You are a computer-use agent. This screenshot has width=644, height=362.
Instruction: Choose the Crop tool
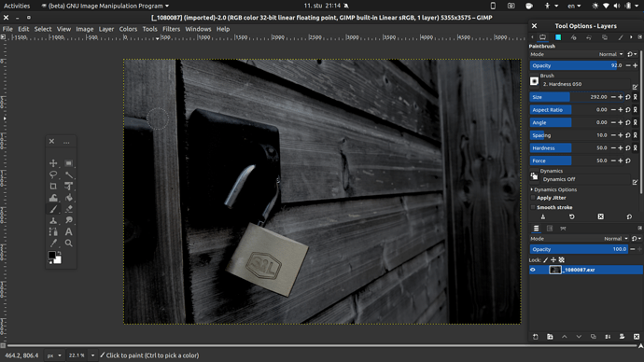click(53, 186)
